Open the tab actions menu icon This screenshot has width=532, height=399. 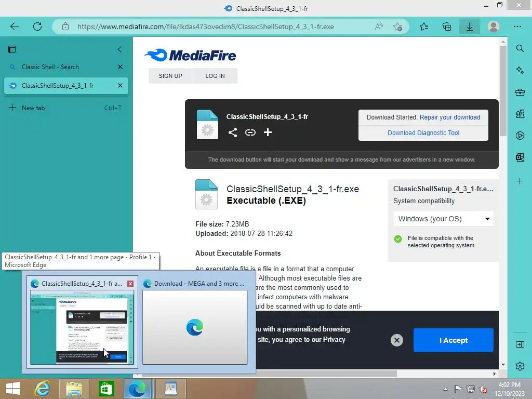[x=12, y=49]
